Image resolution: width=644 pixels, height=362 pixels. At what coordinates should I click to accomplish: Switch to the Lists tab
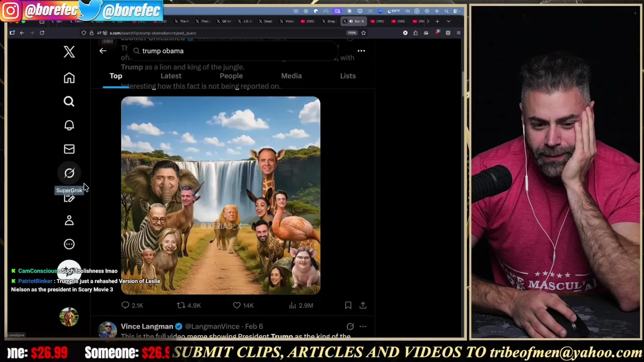(x=348, y=76)
